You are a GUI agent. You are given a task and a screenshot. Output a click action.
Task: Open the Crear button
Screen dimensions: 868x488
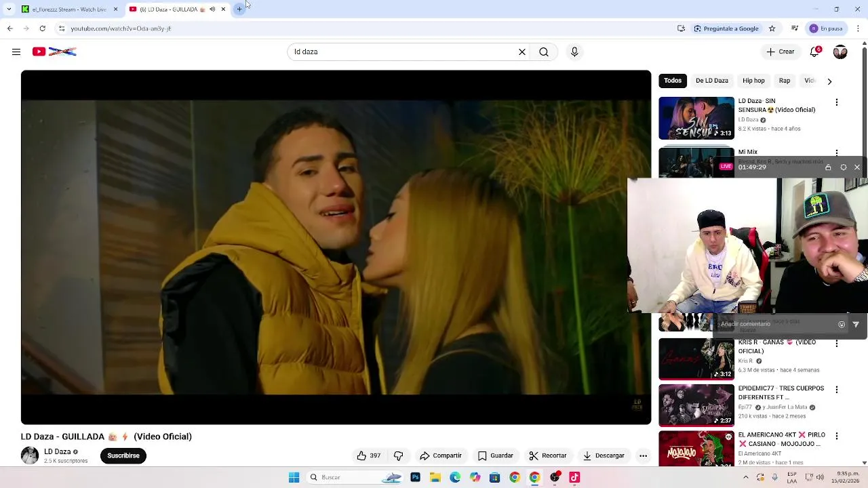pos(781,52)
